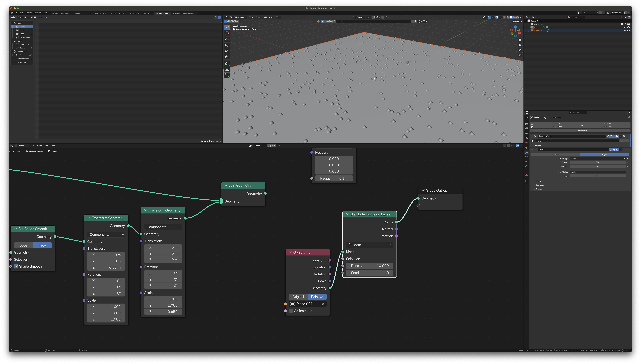The image size is (641, 364).
Task: Switch to the Modeling workspace tab
Action: tap(65, 13)
